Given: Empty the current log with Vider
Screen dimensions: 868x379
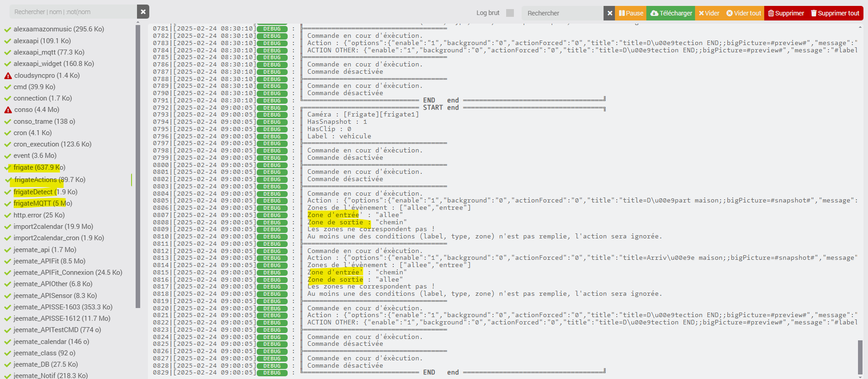Looking at the screenshot, I should [709, 13].
